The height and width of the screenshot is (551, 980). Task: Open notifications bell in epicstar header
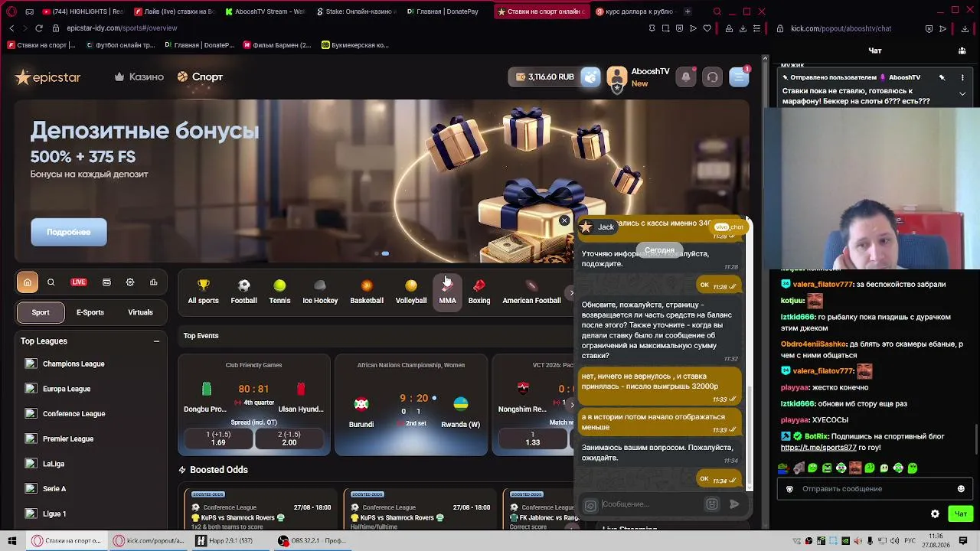click(x=686, y=77)
